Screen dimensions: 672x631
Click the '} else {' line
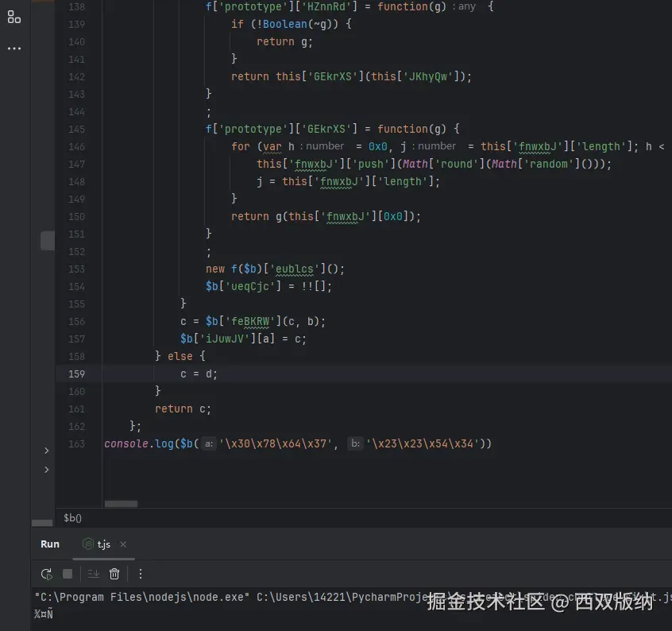pyautogui.click(x=180, y=357)
